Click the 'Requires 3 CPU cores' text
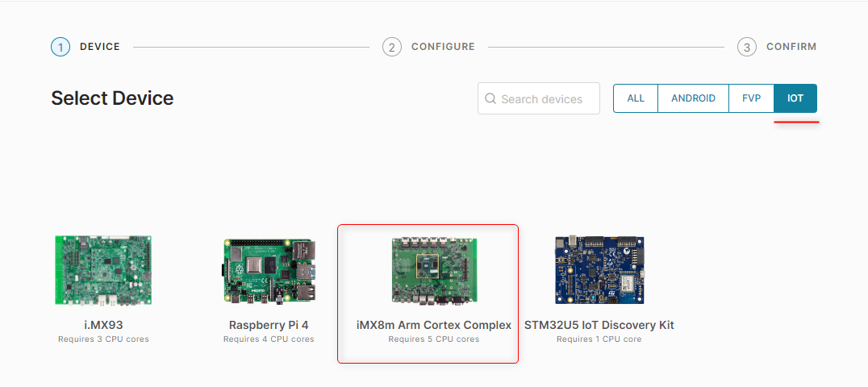Viewport: 868px width, 387px height. point(103,339)
